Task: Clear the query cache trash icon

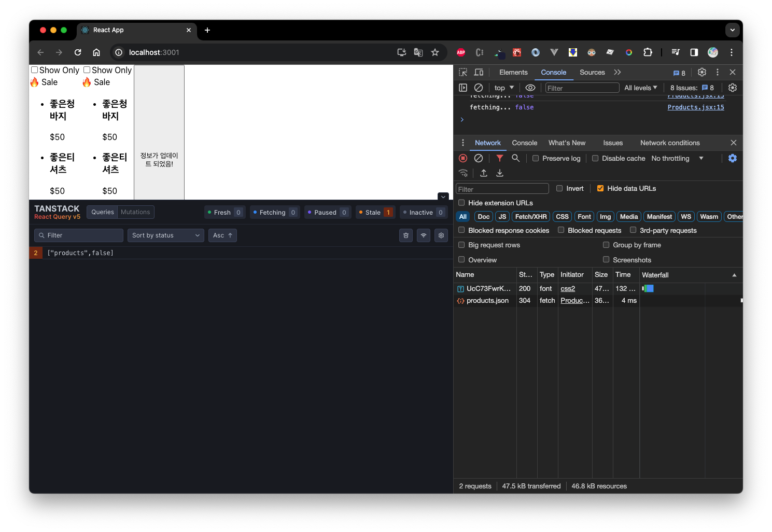Action: pyautogui.click(x=406, y=235)
